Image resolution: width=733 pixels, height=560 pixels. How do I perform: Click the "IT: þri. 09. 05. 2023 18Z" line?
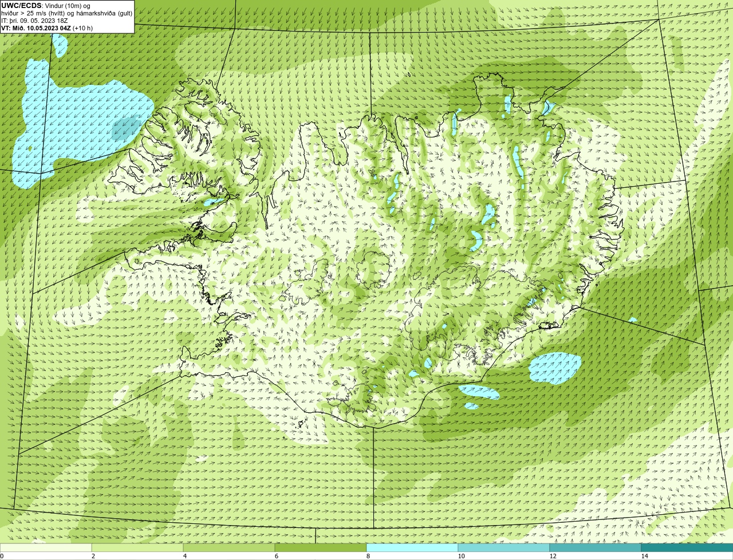[x=34, y=21]
